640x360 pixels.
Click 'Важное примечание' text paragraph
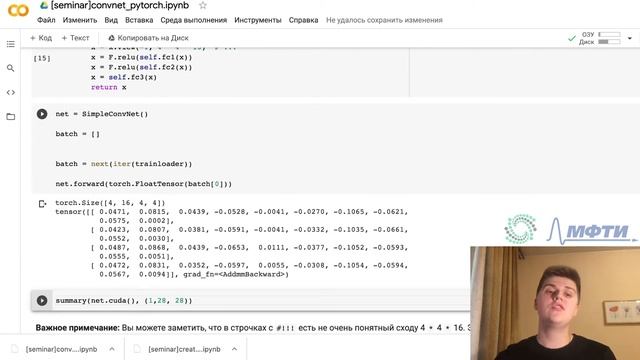[x=253, y=328]
